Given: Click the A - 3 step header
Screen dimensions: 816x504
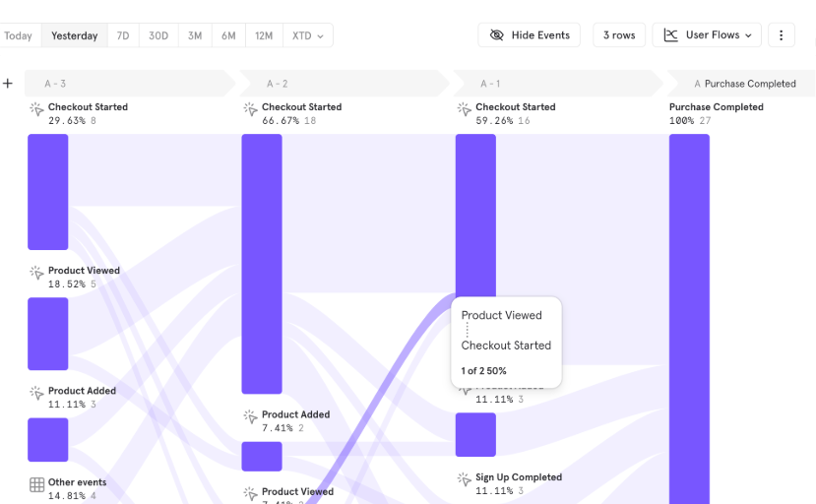Looking at the screenshot, I should [x=130, y=84].
